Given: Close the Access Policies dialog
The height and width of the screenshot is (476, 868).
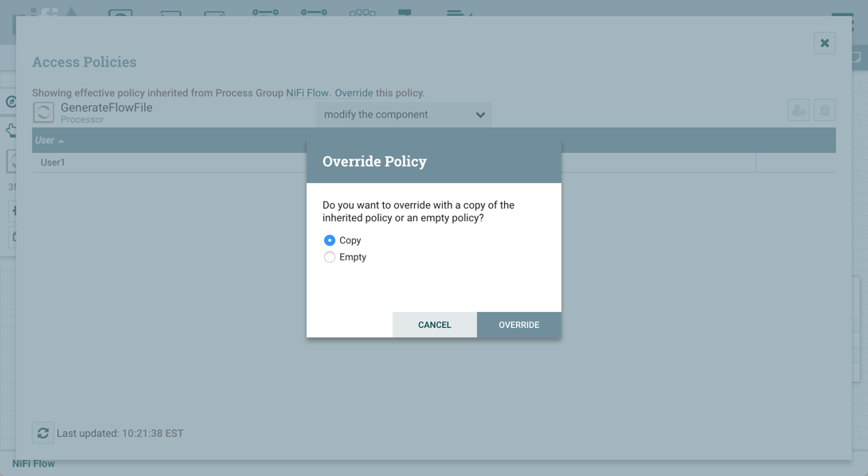Looking at the screenshot, I should point(824,43).
